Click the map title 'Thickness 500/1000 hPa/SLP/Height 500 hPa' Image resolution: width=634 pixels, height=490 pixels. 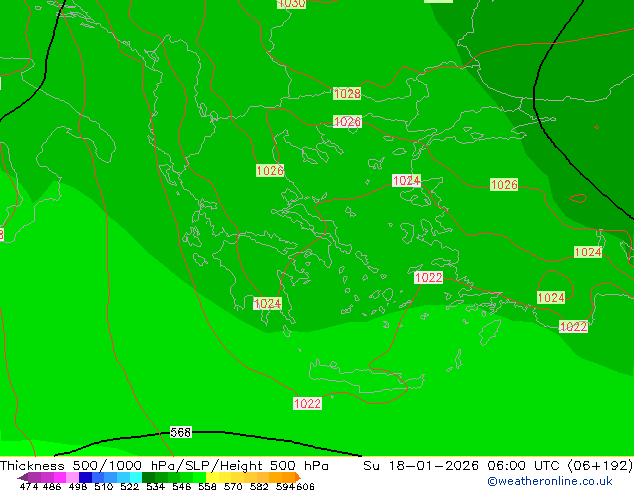click(164, 465)
